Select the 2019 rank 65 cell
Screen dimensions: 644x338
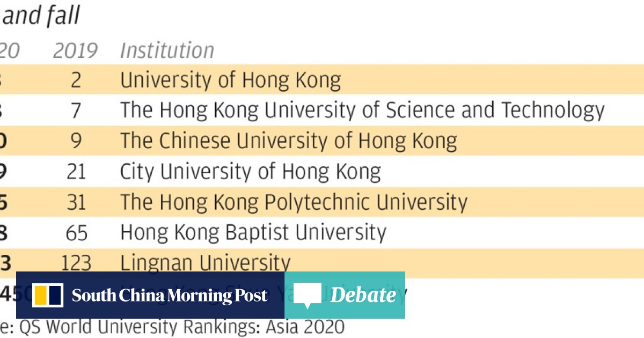point(76,233)
